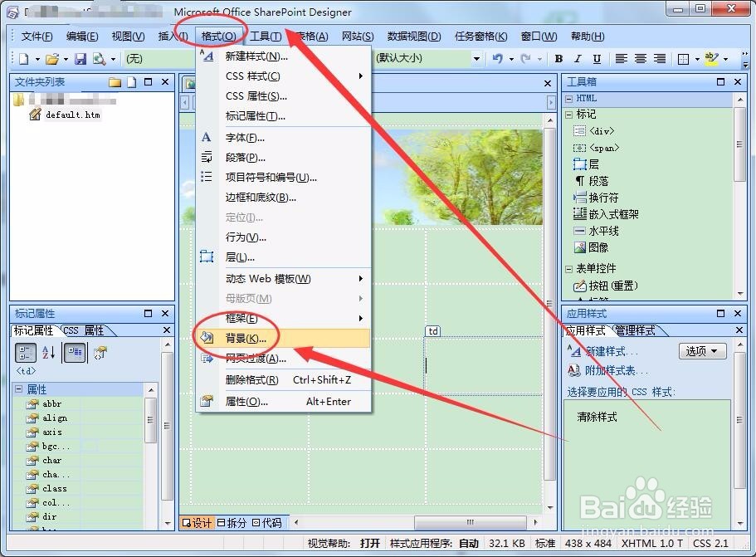Expand the CSS 样式(C) submenu

coord(284,76)
